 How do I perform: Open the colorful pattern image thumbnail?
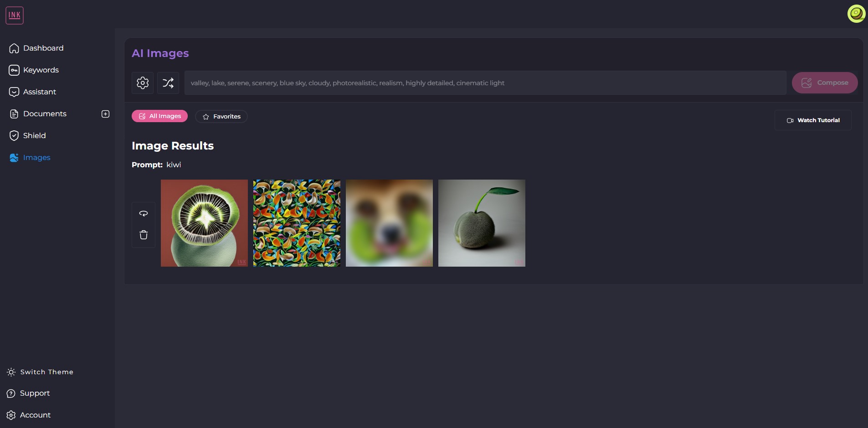(x=297, y=223)
